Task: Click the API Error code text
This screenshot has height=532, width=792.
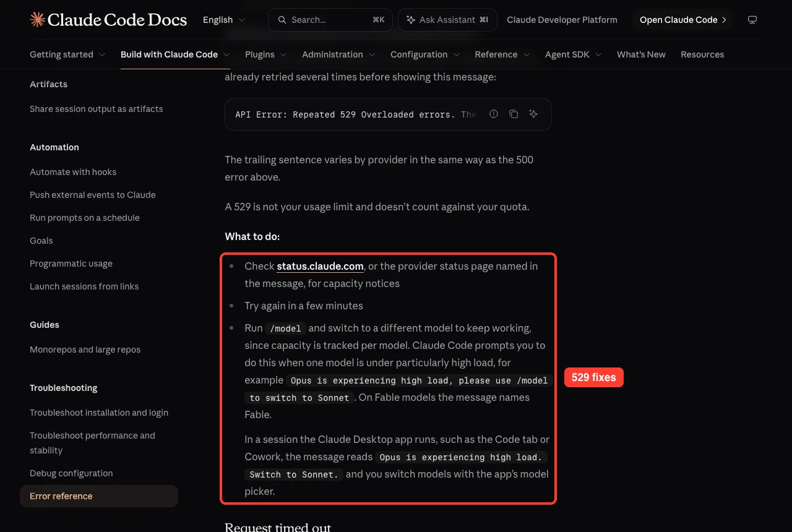Action: (x=356, y=114)
